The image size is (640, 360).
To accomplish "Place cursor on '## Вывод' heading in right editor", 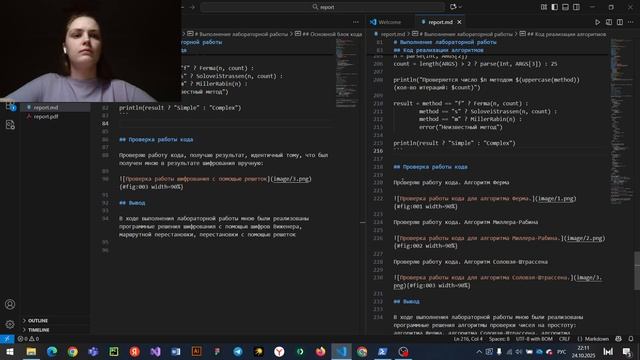I will 406,301.
